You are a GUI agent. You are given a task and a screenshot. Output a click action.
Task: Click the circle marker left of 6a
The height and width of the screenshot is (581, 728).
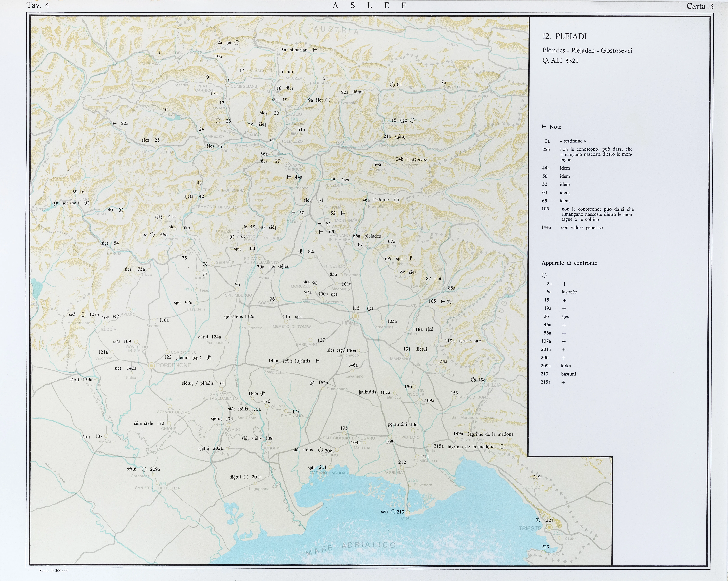(x=392, y=85)
